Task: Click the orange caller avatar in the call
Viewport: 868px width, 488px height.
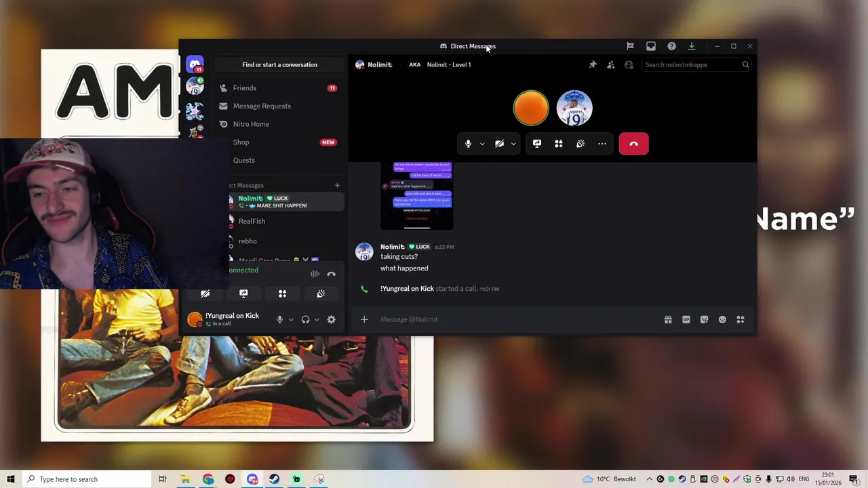Action: click(x=531, y=108)
